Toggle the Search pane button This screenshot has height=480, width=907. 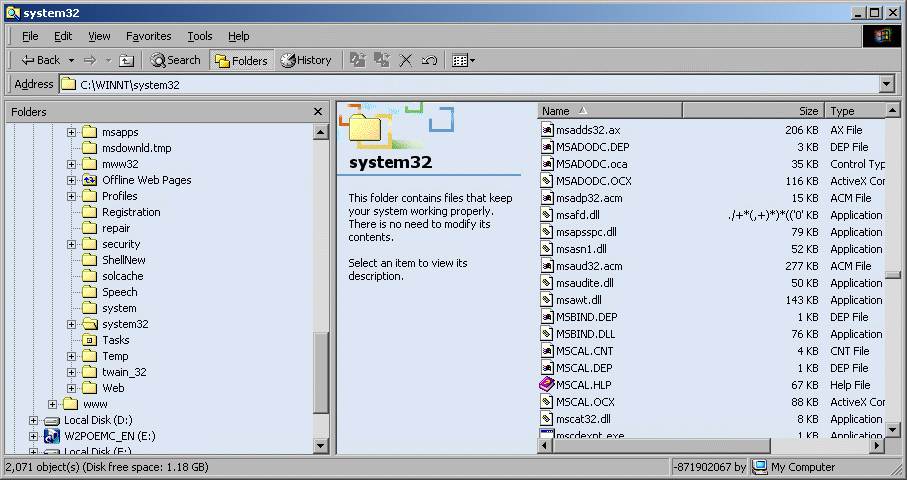[176, 60]
